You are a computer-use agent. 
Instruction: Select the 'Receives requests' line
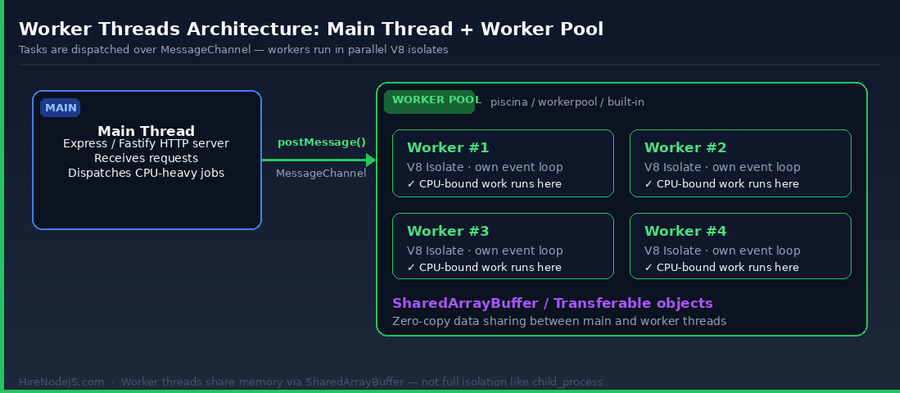click(x=146, y=158)
